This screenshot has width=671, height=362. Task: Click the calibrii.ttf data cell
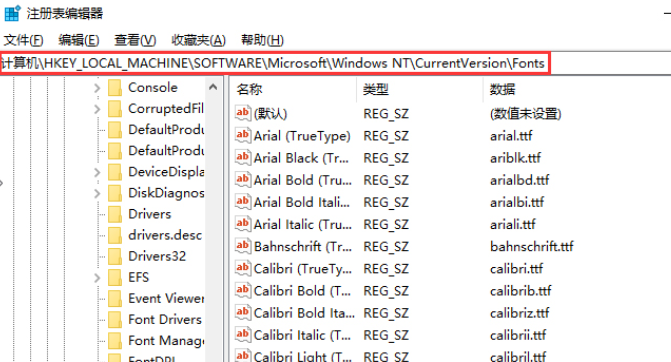click(518, 335)
